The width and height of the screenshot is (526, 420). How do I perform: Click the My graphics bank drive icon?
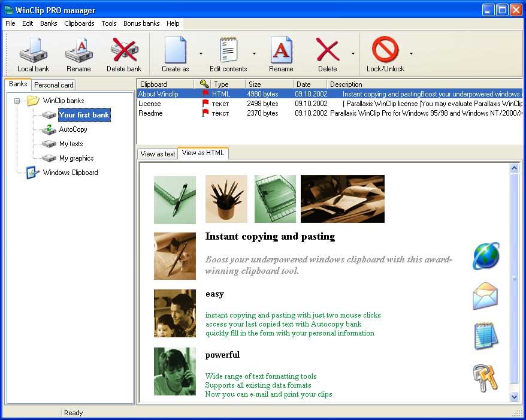coord(49,158)
